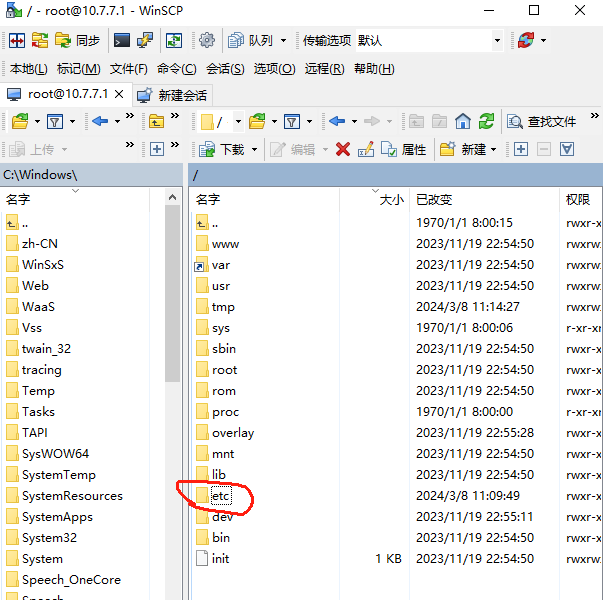
Task: Open the New (新建) dropdown
Action: click(x=468, y=149)
